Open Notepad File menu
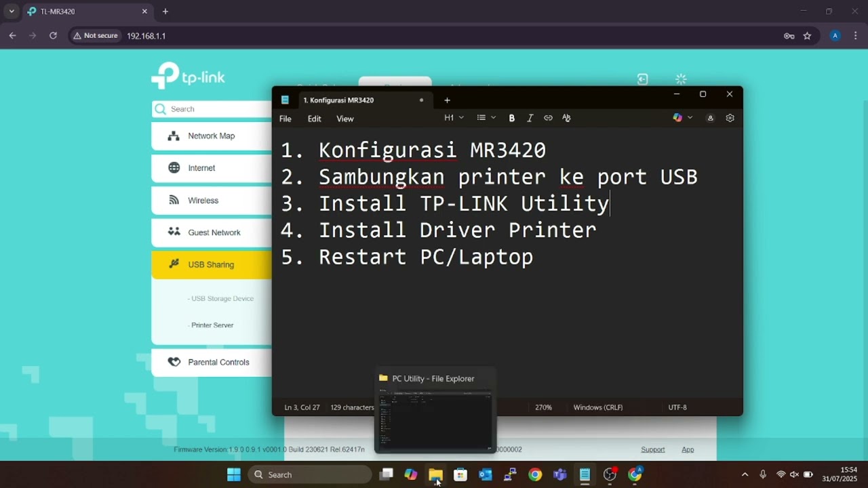Screen dimensions: 868x488 pyautogui.click(x=285, y=119)
